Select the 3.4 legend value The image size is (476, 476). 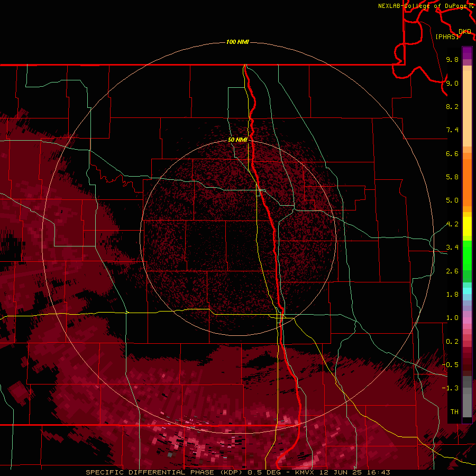452,248
